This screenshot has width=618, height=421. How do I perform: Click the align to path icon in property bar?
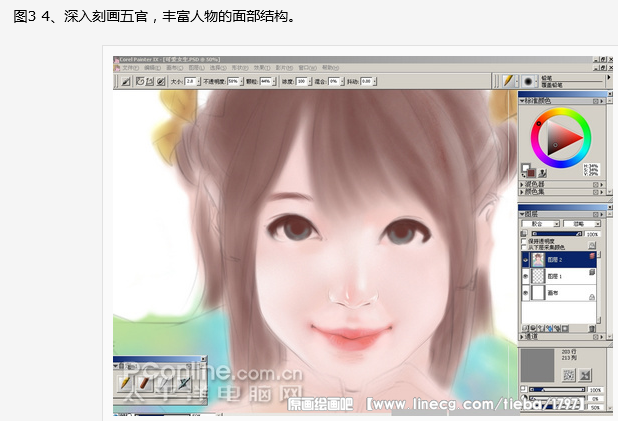point(160,82)
